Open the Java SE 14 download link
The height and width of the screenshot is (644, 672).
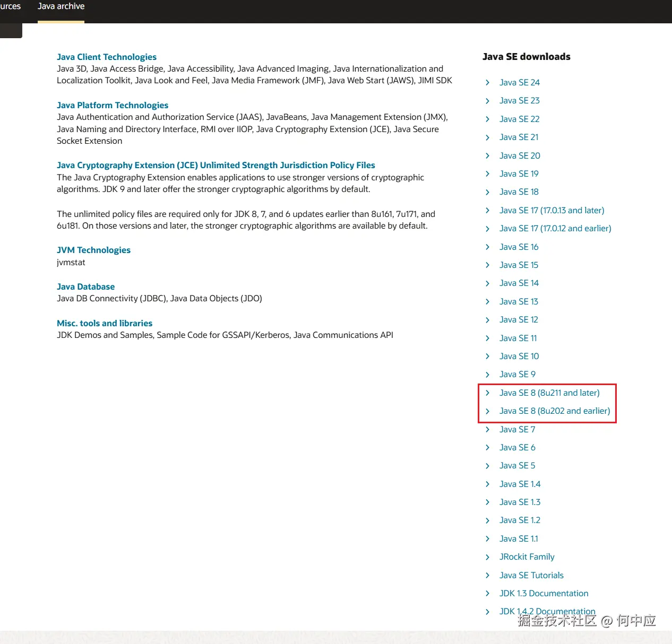[519, 283]
